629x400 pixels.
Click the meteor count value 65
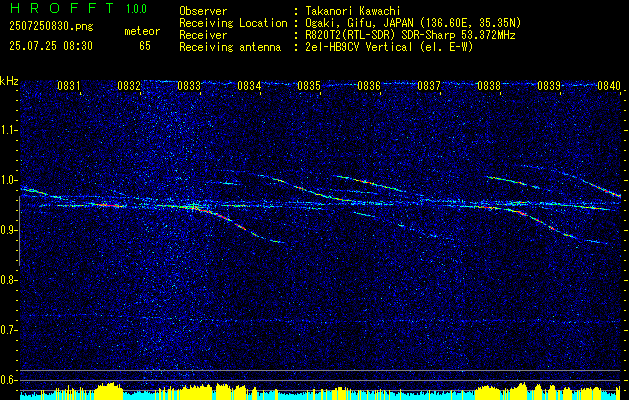click(145, 46)
